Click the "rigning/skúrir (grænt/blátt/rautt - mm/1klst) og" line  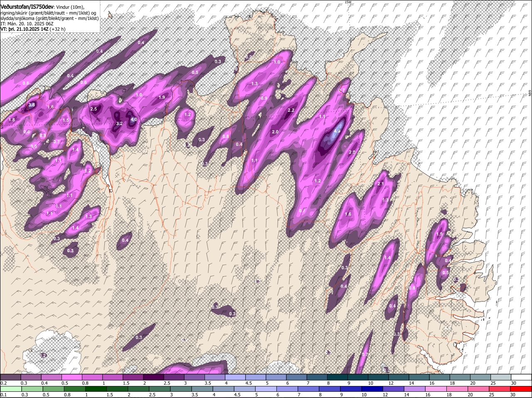[x=48, y=12]
